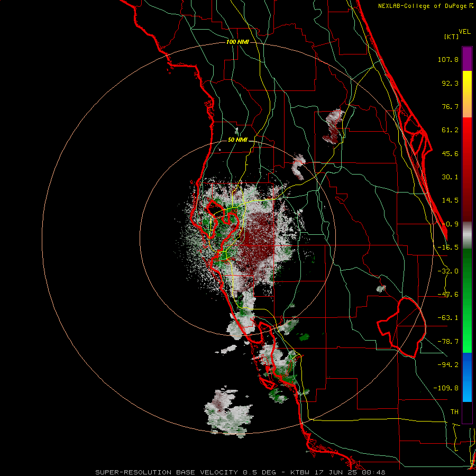Select the 107.8 scale value
The image size is (476, 476).
(448, 59)
